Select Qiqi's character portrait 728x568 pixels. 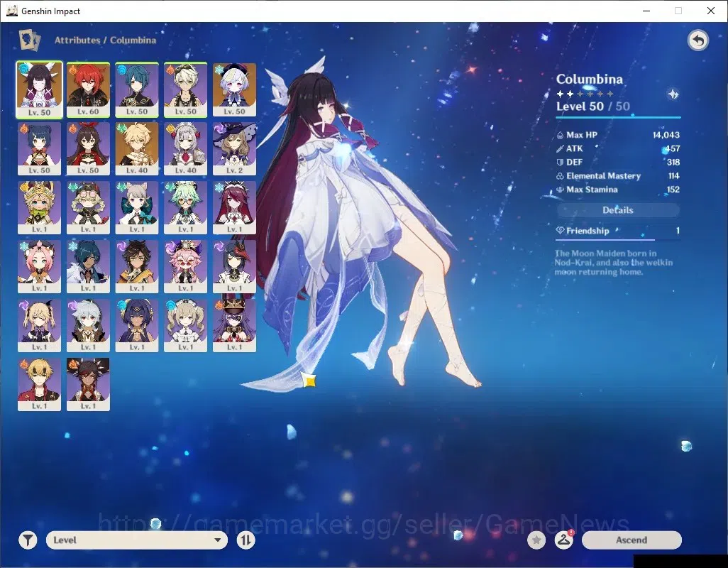point(234,89)
